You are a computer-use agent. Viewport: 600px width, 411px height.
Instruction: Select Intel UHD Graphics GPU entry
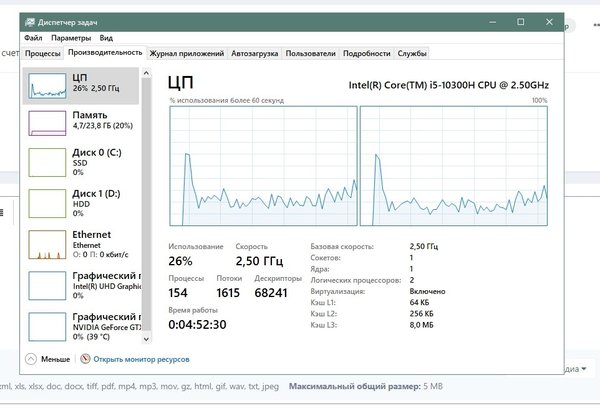pyautogui.click(x=46, y=285)
